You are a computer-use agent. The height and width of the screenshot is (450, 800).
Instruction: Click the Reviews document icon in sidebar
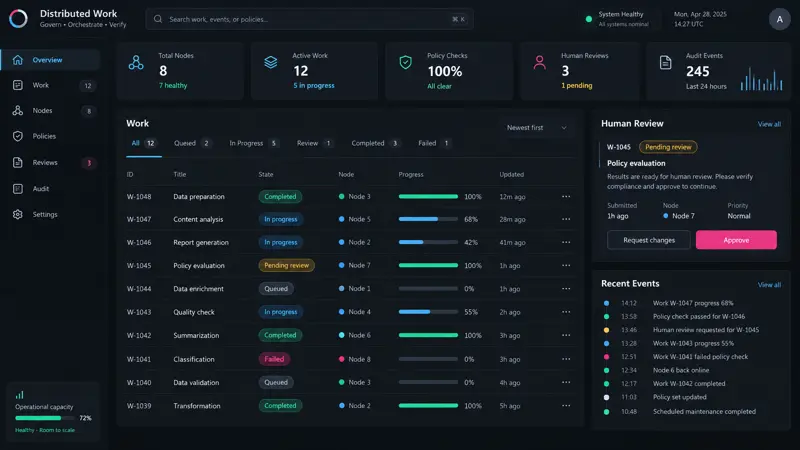click(x=18, y=162)
